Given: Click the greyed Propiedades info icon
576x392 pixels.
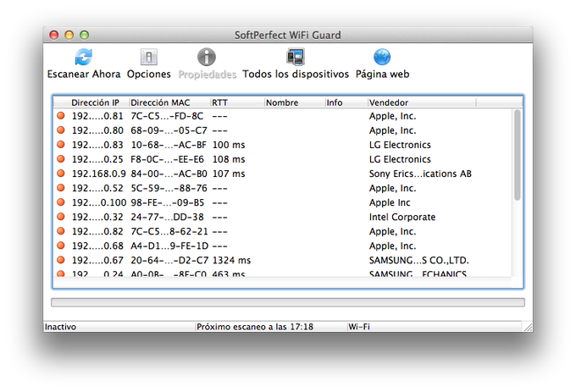Looking at the screenshot, I should click(x=207, y=58).
